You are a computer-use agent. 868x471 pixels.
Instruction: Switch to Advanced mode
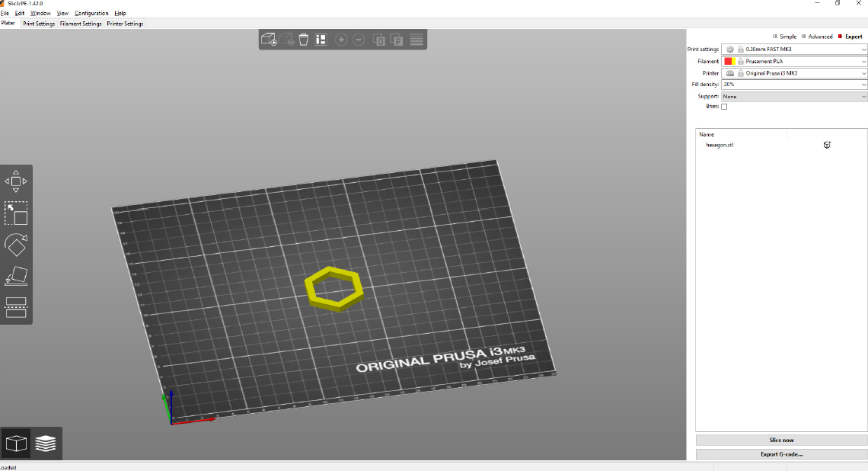(x=817, y=37)
